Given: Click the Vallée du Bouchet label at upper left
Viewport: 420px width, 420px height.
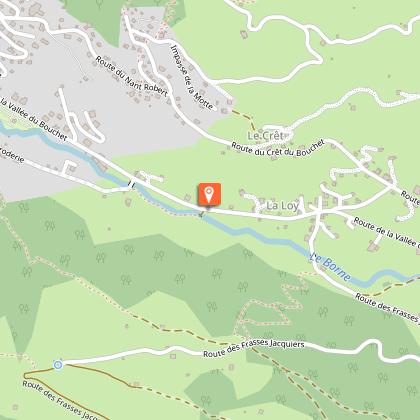Looking at the screenshot, I should point(33,119).
